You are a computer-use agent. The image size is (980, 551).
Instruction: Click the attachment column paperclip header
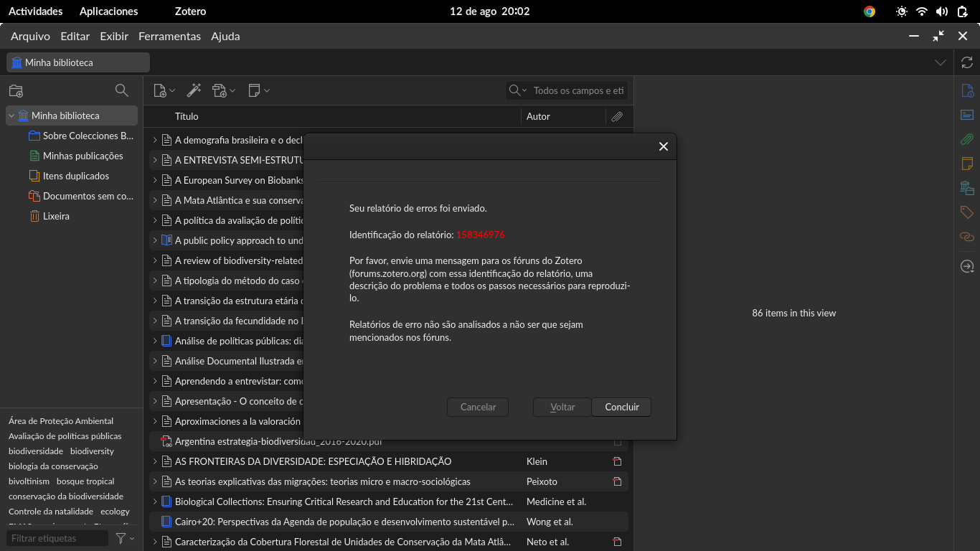pyautogui.click(x=617, y=116)
